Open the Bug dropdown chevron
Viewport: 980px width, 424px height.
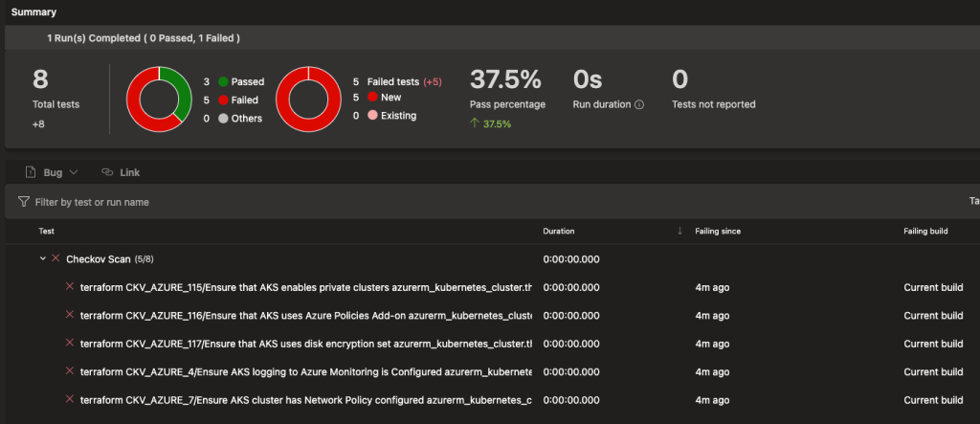tap(74, 172)
